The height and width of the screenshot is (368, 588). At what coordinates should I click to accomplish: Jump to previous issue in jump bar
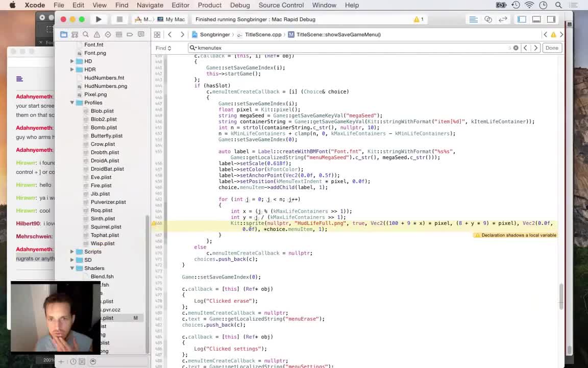[545, 35]
